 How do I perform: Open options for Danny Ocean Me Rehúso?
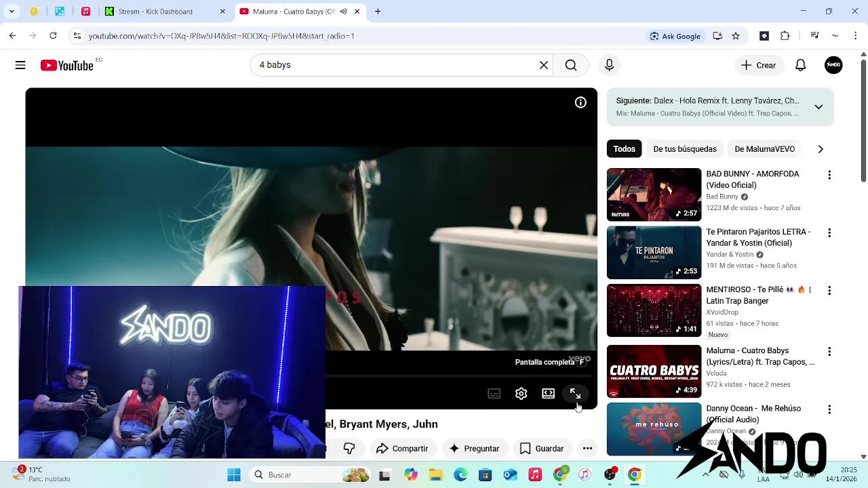tap(829, 409)
